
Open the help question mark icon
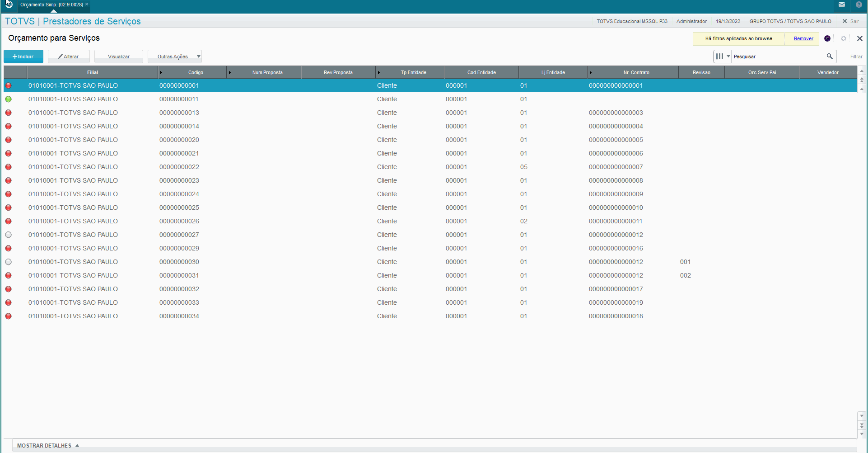point(859,5)
